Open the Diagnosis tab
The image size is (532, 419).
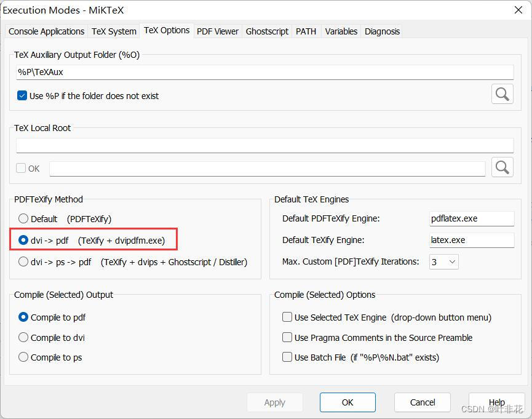(x=382, y=31)
